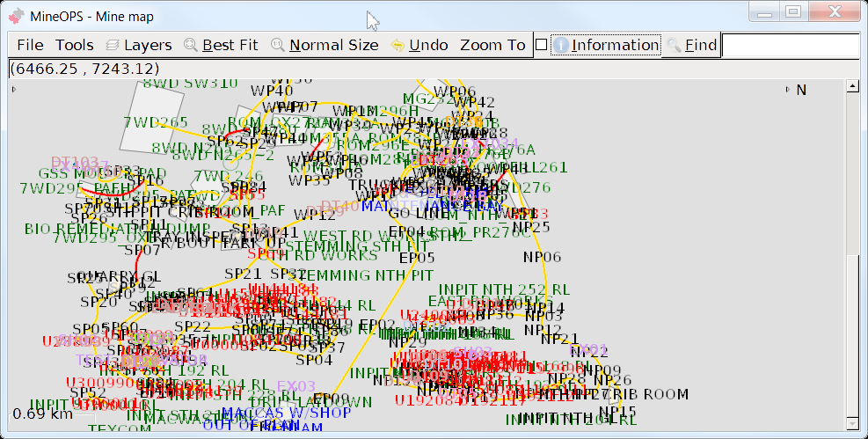Click the Normal Size magnifier icon

coord(278,45)
